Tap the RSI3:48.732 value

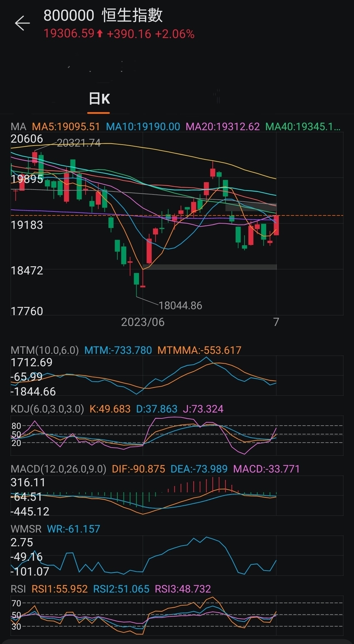point(183,589)
